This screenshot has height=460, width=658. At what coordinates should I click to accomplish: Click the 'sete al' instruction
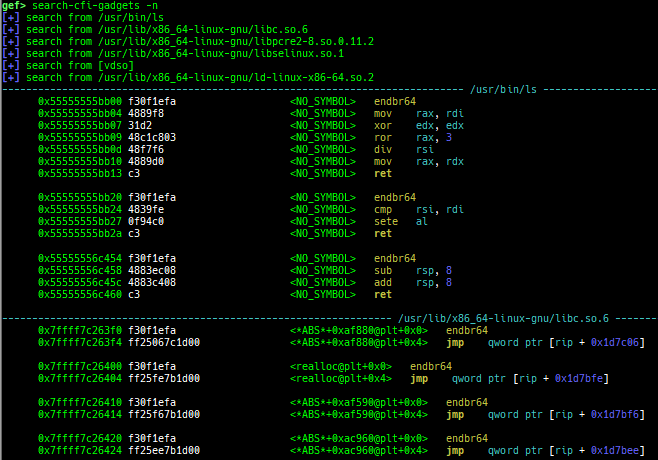pyautogui.click(x=401, y=221)
